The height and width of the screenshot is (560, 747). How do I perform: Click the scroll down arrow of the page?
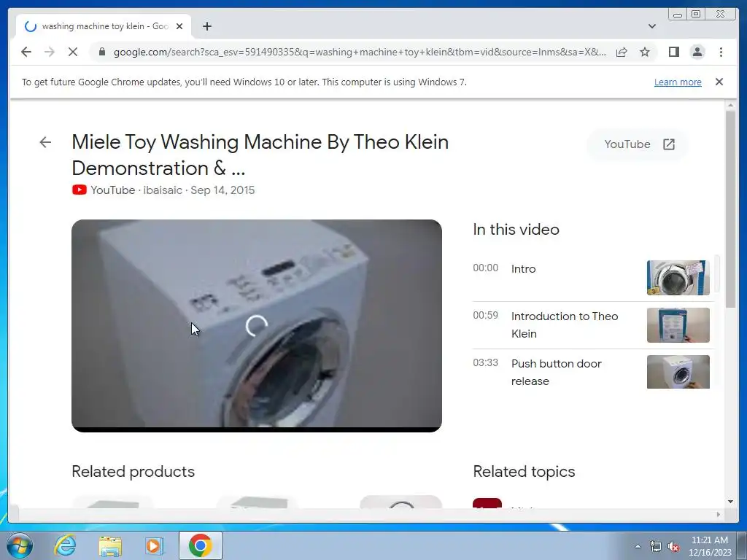(730, 502)
